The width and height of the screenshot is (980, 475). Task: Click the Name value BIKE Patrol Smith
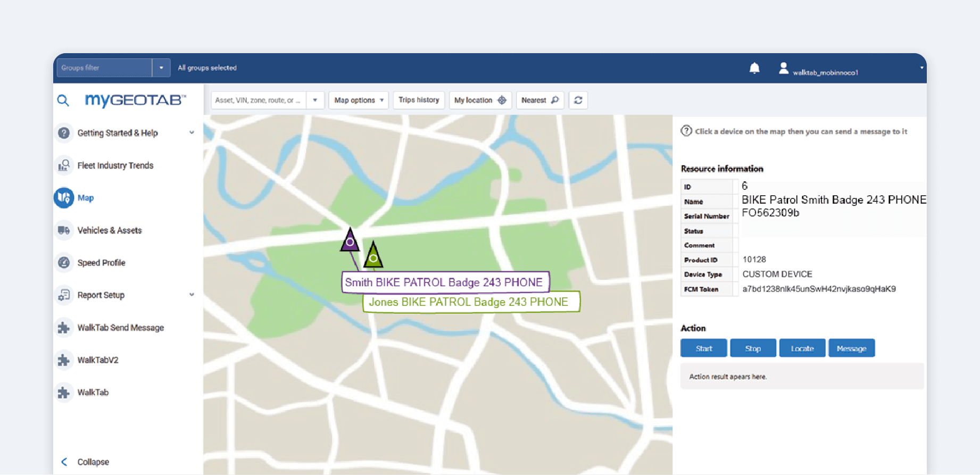pyautogui.click(x=834, y=200)
